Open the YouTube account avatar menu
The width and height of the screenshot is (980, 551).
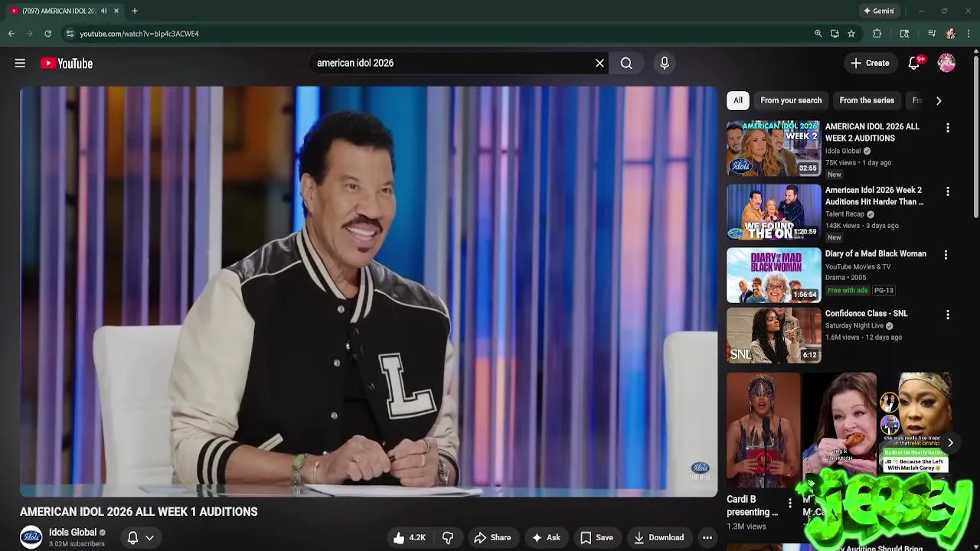[946, 64]
